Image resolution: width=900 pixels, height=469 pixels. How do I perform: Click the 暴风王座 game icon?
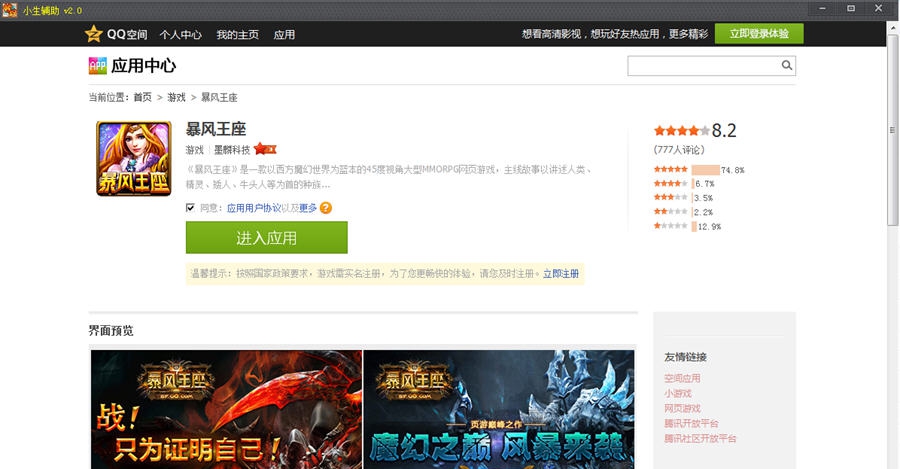(x=134, y=158)
